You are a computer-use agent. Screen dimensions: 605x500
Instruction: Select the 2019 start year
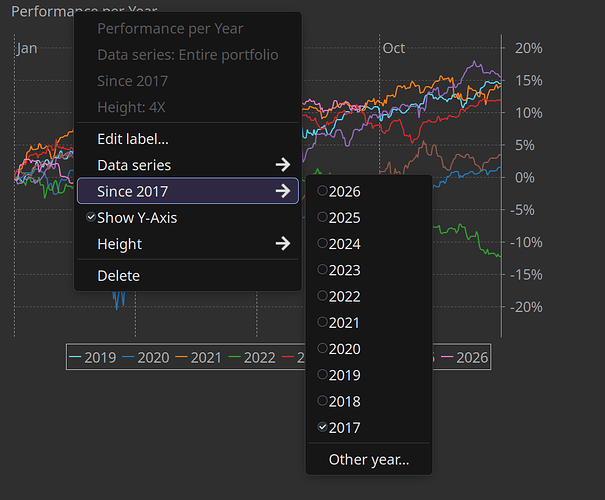[368, 375]
